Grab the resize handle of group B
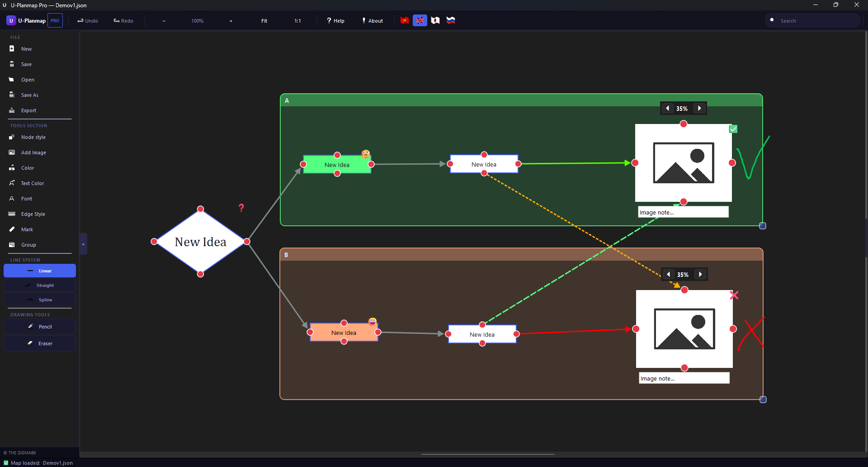 coord(763,400)
